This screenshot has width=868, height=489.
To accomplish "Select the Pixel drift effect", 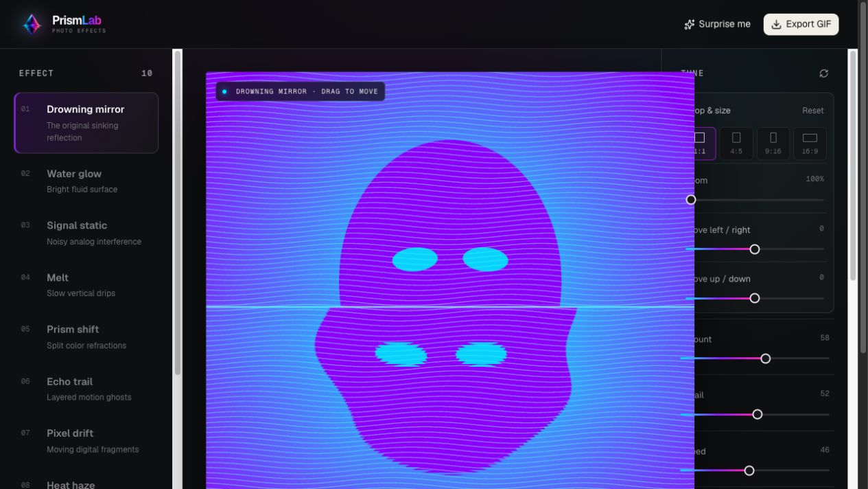I will coord(86,441).
